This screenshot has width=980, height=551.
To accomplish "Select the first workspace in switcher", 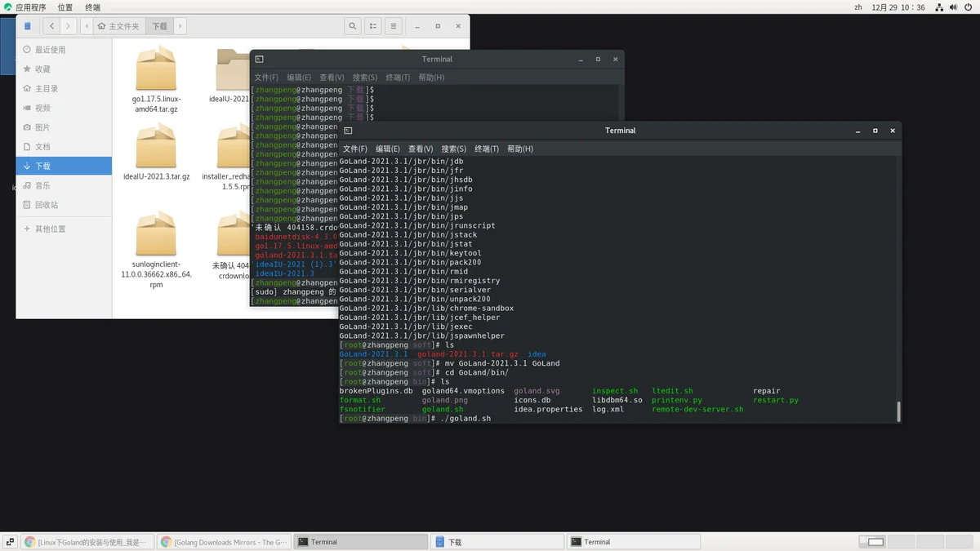I will [x=871, y=542].
